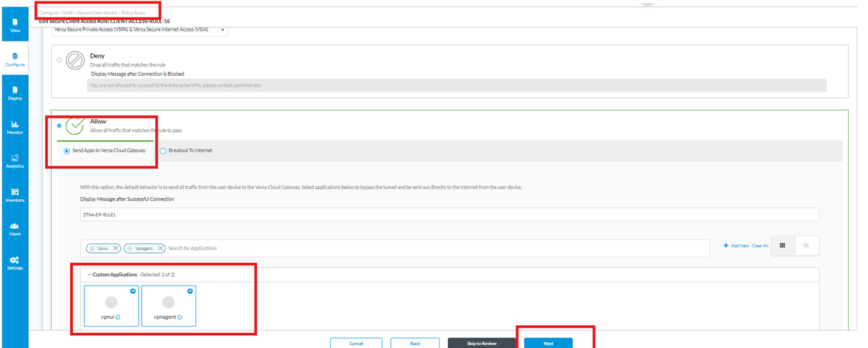Click the 'Display Message after Successful Connection' label

point(127,199)
